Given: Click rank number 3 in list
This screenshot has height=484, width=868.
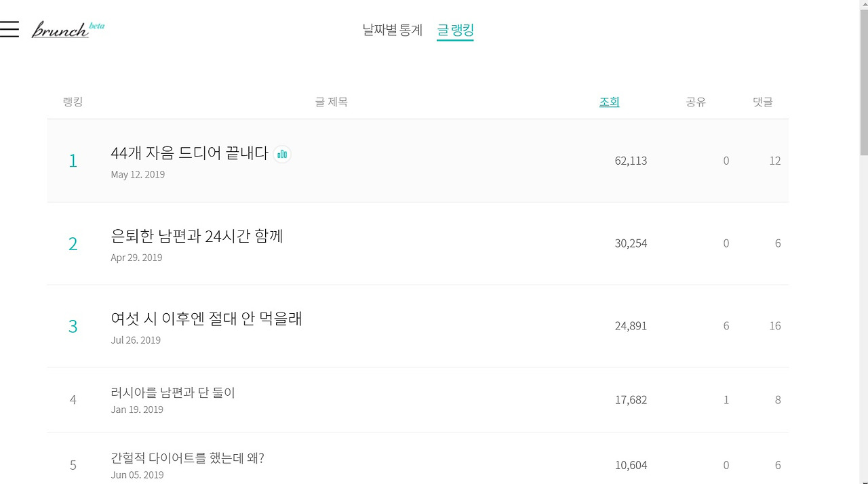Looking at the screenshot, I should (73, 326).
